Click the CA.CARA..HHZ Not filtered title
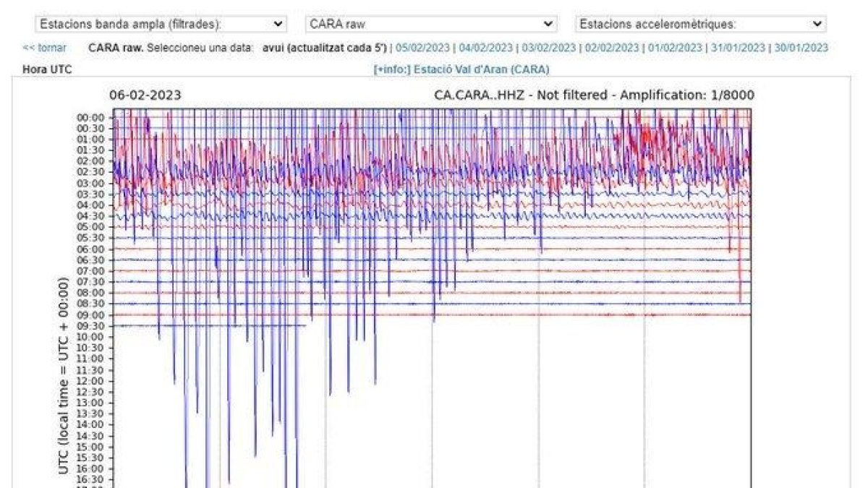Image resolution: width=868 pixels, height=488 pixels. click(x=595, y=95)
